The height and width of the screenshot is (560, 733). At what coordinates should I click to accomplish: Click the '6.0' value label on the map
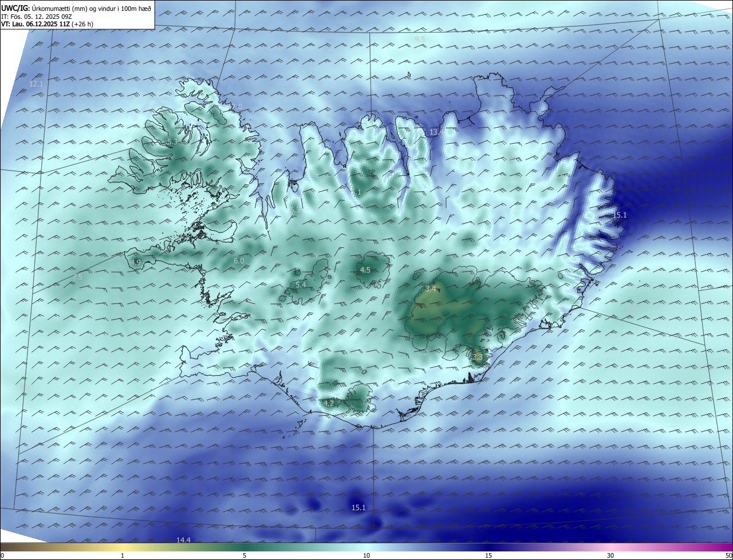(x=239, y=261)
